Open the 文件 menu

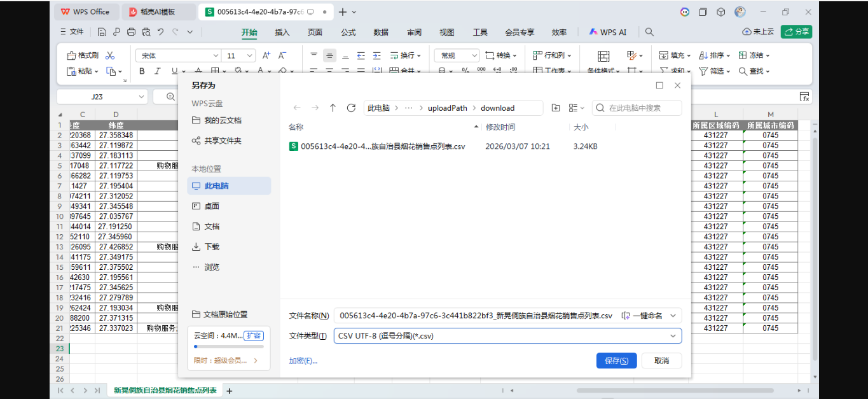click(72, 32)
